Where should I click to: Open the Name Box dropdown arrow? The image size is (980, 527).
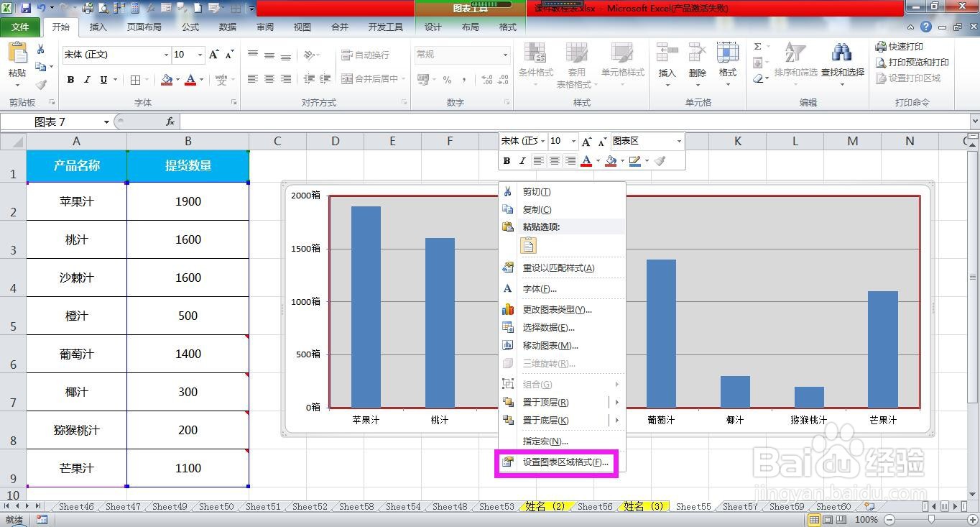point(106,122)
